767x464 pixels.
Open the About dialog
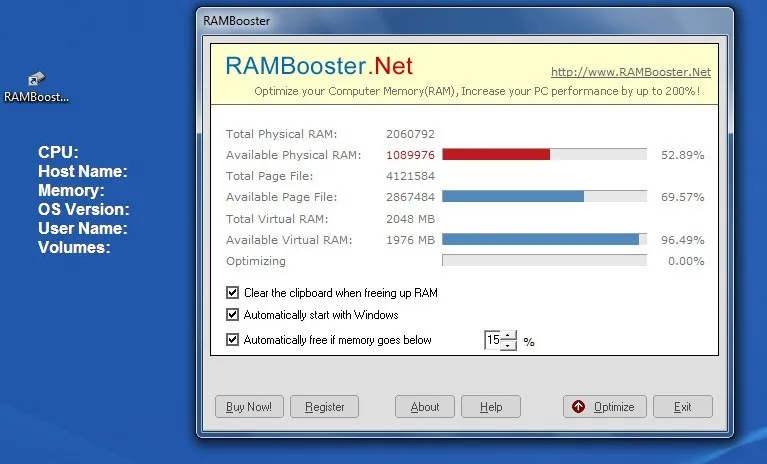click(425, 407)
